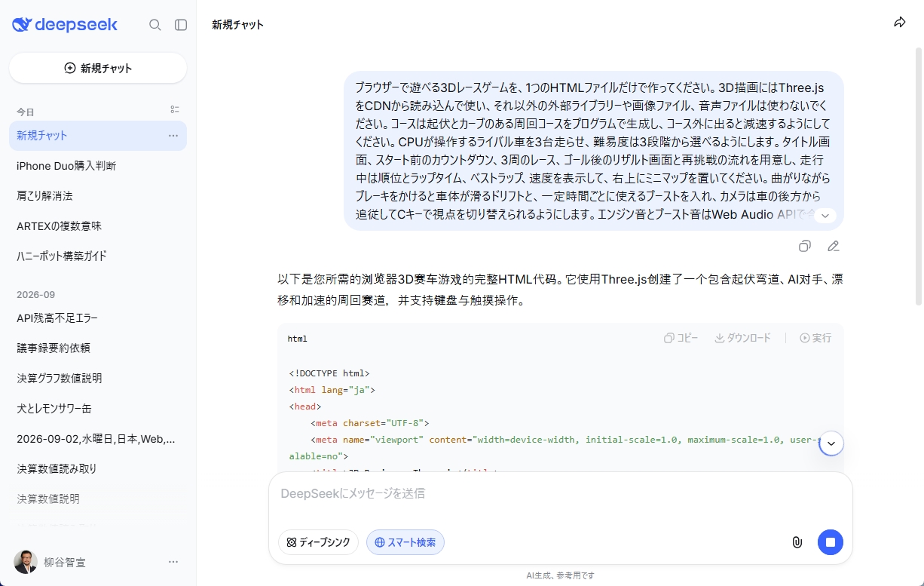Copy the code with コピー
Image resolution: width=924 pixels, height=586 pixels.
pos(681,338)
